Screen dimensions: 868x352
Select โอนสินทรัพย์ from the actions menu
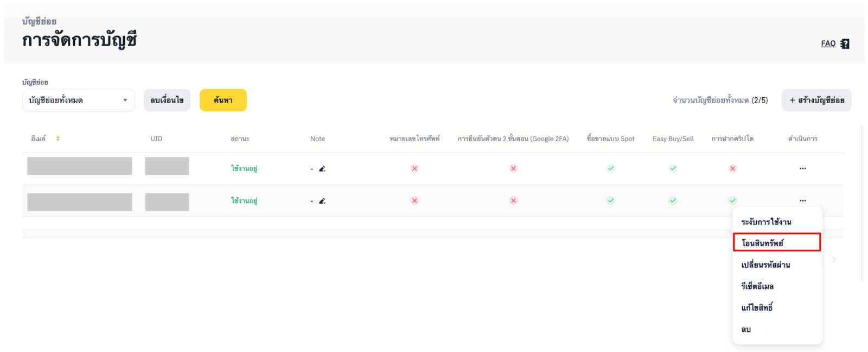(x=776, y=243)
